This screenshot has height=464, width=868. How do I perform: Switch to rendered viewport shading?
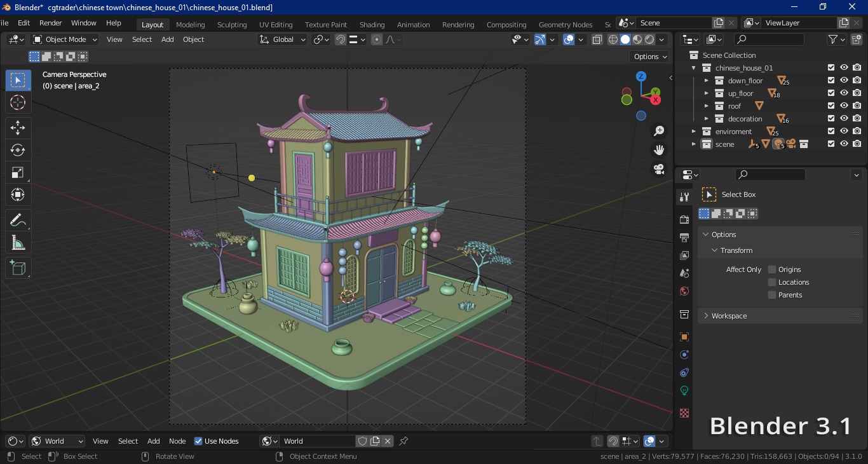tap(649, 39)
